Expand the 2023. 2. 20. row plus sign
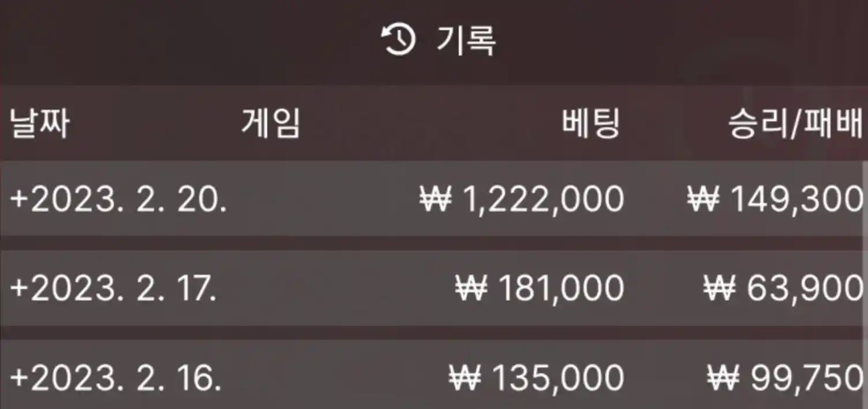868x409 pixels. [x=19, y=199]
